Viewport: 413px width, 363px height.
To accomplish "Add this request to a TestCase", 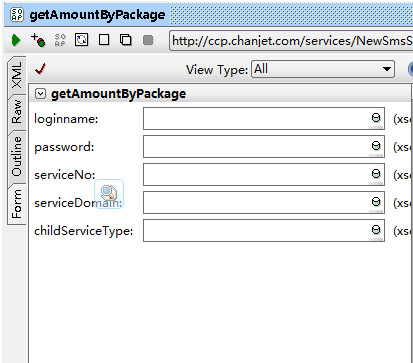I will tap(38, 40).
